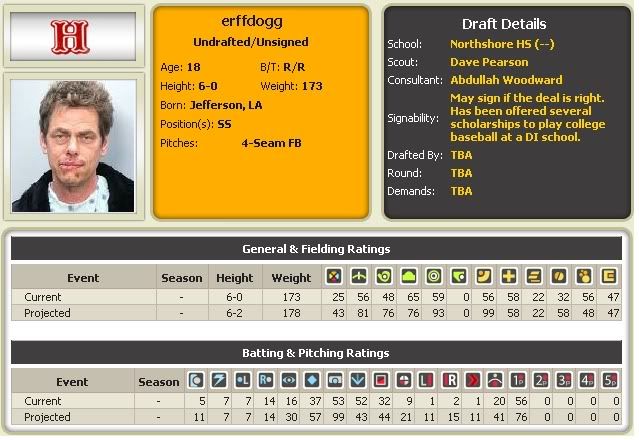Image resolution: width=639 pixels, height=440 pixels.
Task: Click the 3p pitch rating icon
Action: [564, 381]
